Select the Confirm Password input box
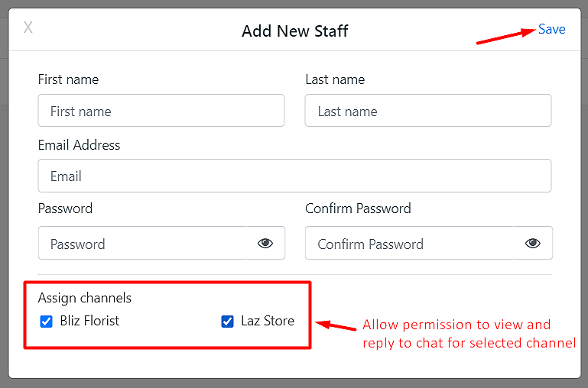 (x=409, y=243)
